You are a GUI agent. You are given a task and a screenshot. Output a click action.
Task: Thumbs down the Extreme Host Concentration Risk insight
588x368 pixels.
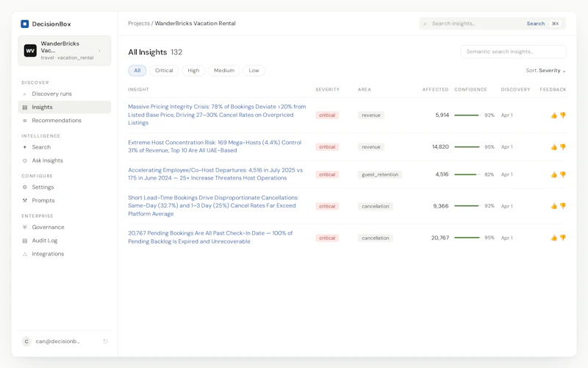click(563, 146)
